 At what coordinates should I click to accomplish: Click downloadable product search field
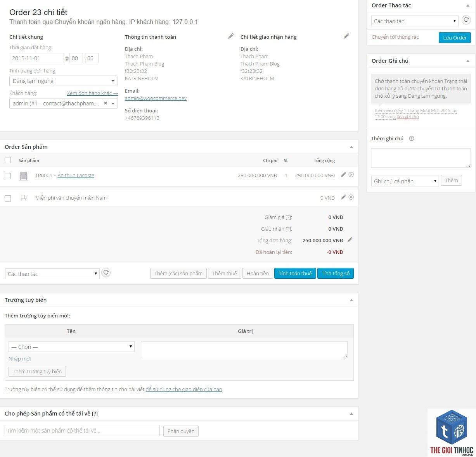point(82,430)
